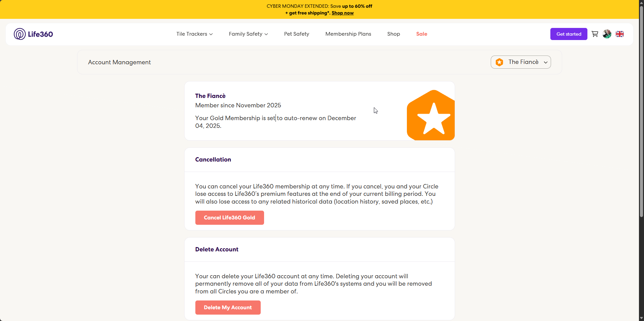Click the large Gold star badge
Image resolution: width=644 pixels, height=321 pixels.
[431, 115]
